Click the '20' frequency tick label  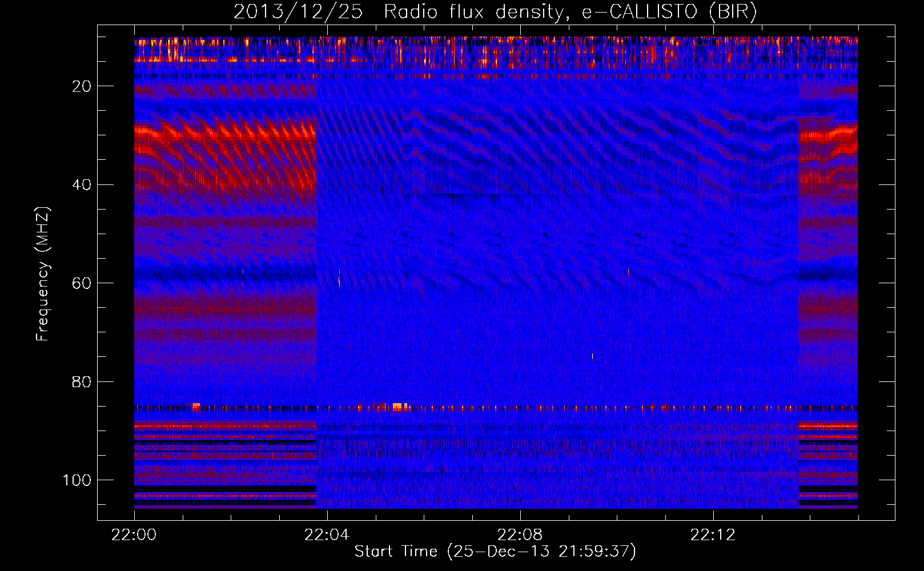pos(82,86)
